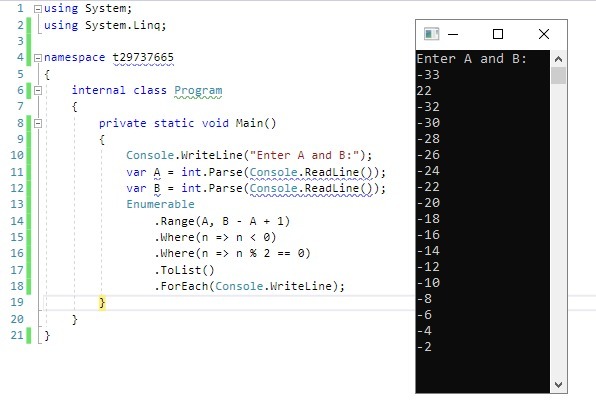Close the console window
The image size is (596, 417).
pos(544,34)
